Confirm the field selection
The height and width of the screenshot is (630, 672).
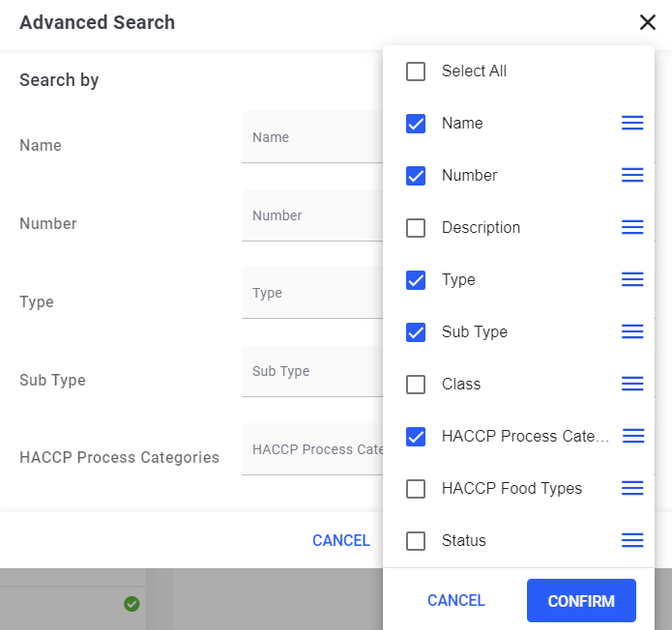(x=581, y=600)
